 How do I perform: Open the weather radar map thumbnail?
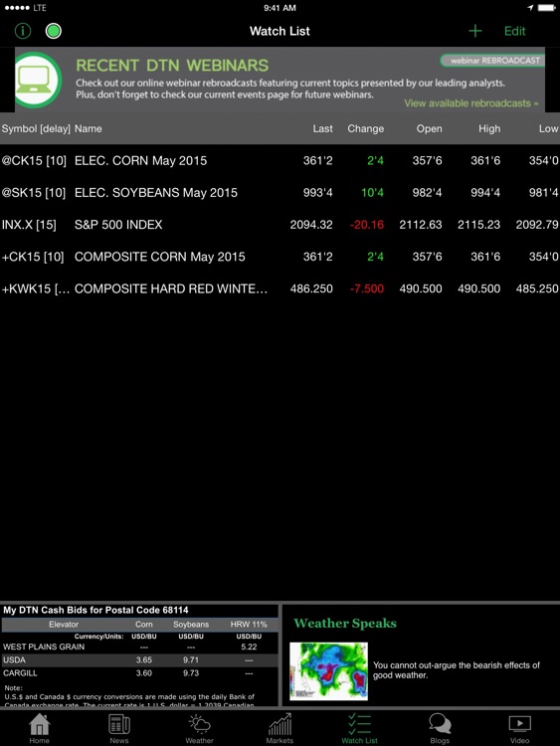coord(328,670)
